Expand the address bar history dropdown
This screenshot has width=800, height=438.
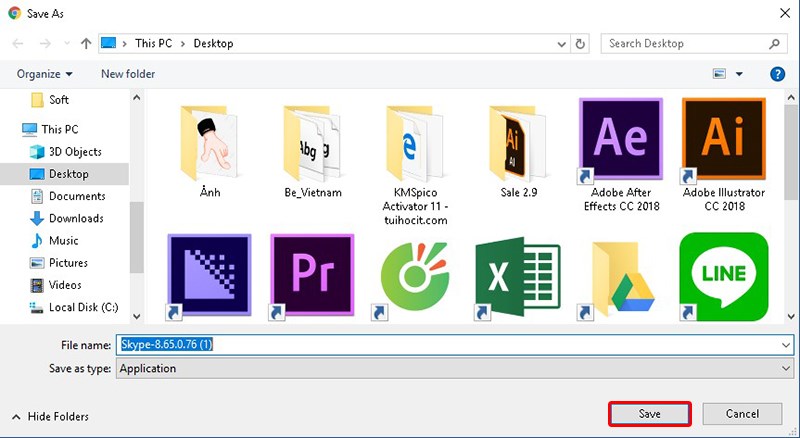coord(562,44)
